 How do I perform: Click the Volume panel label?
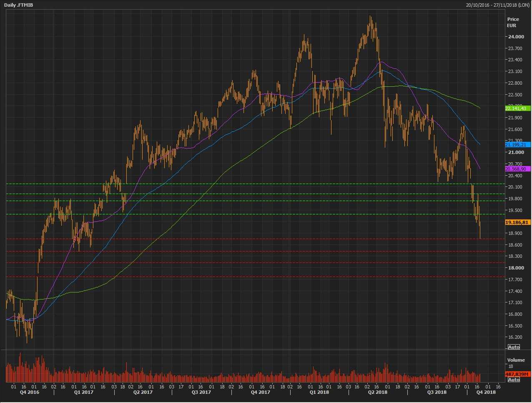tap(516, 360)
